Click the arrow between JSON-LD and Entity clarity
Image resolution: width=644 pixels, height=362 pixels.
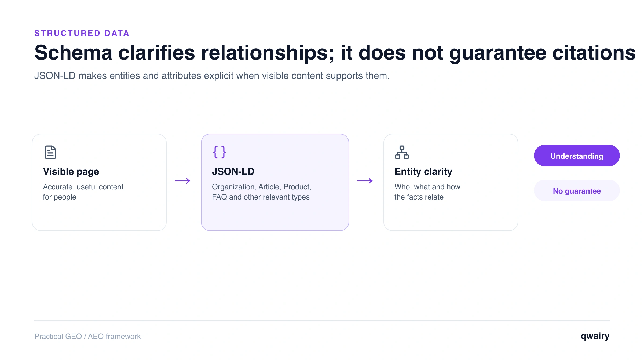pyautogui.click(x=365, y=181)
